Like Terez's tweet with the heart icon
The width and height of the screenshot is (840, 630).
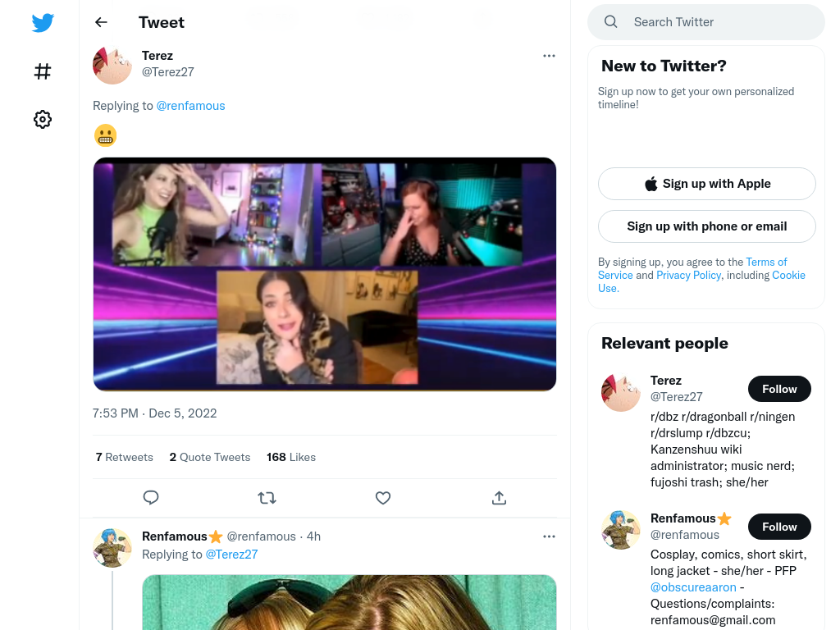click(383, 498)
